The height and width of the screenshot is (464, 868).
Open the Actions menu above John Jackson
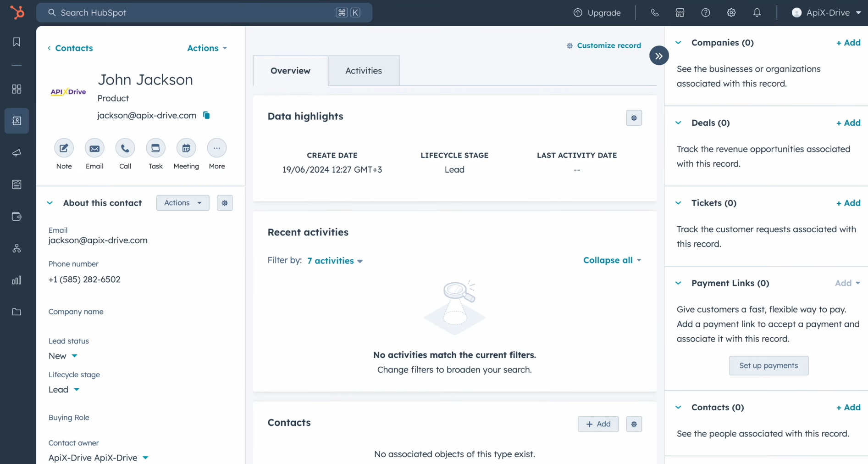click(x=206, y=48)
